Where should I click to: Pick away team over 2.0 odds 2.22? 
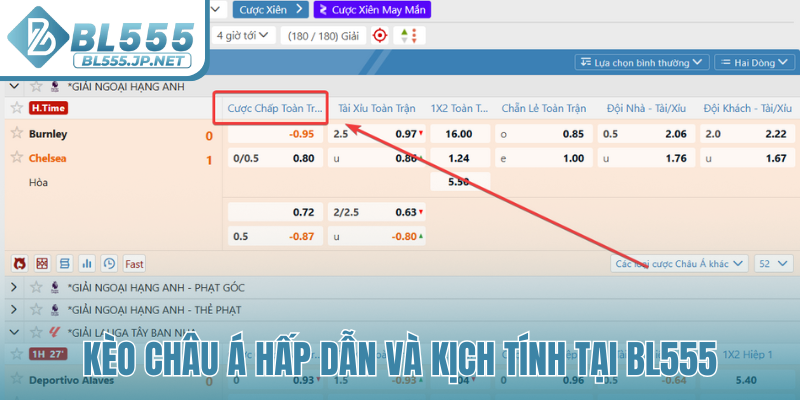tap(747, 134)
